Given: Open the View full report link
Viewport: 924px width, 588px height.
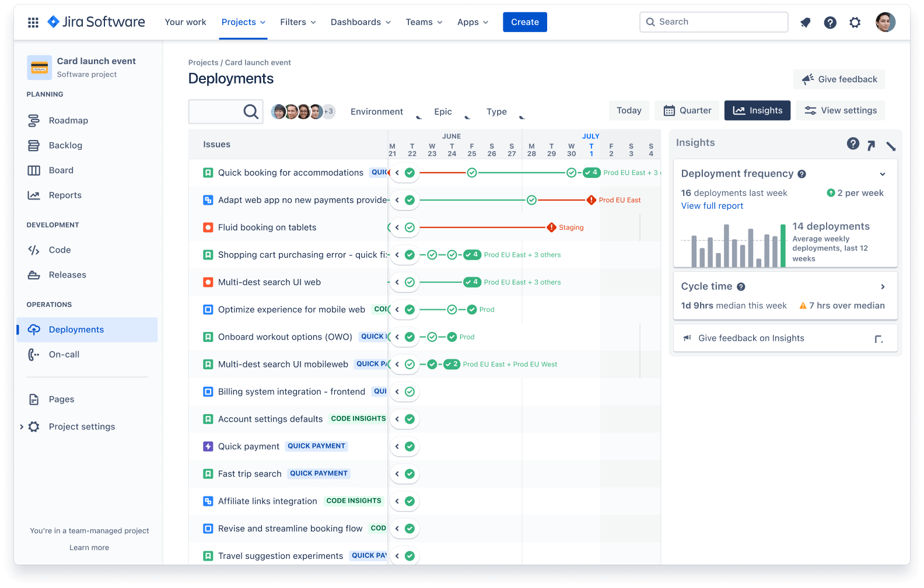Looking at the screenshot, I should pos(712,206).
